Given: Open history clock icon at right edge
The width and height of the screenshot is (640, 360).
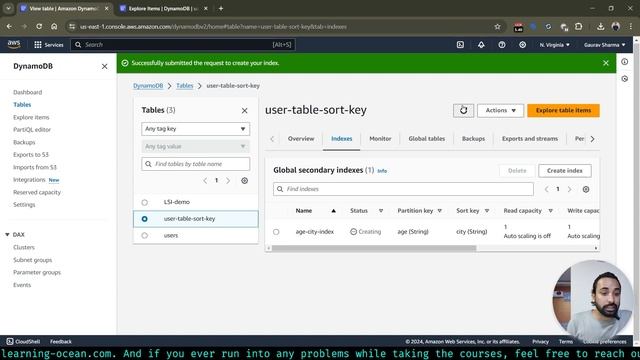Looking at the screenshot, I should 624,79.
